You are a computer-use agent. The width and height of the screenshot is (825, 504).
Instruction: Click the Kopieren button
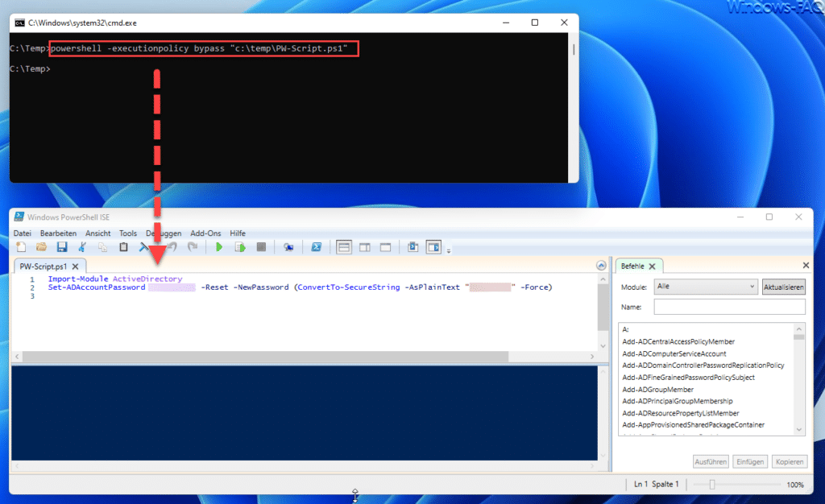790,461
